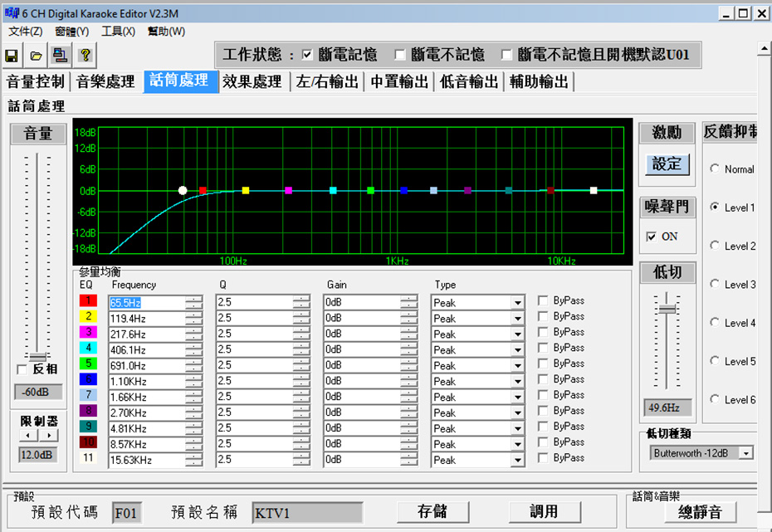772x532 pixels.
Task: Enable ByPass for EQ band 1
Action: point(543,300)
